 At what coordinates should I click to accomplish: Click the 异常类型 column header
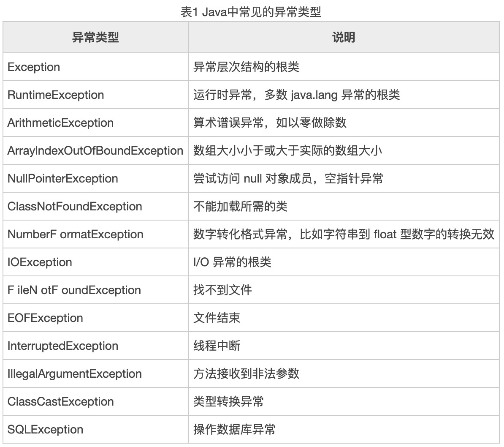coord(95,38)
